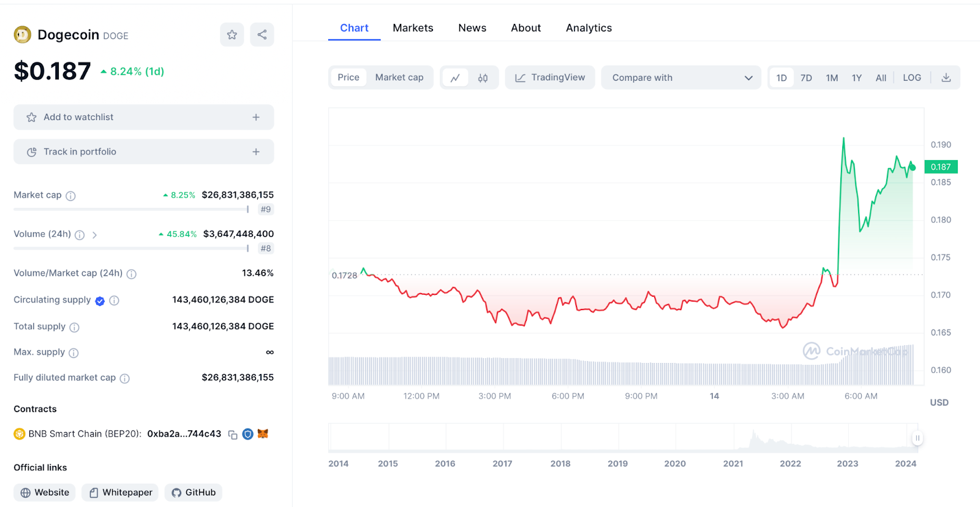Image resolution: width=980 pixels, height=507 pixels.
Task: Open the TradingView chart button
Action: [550, 78]
